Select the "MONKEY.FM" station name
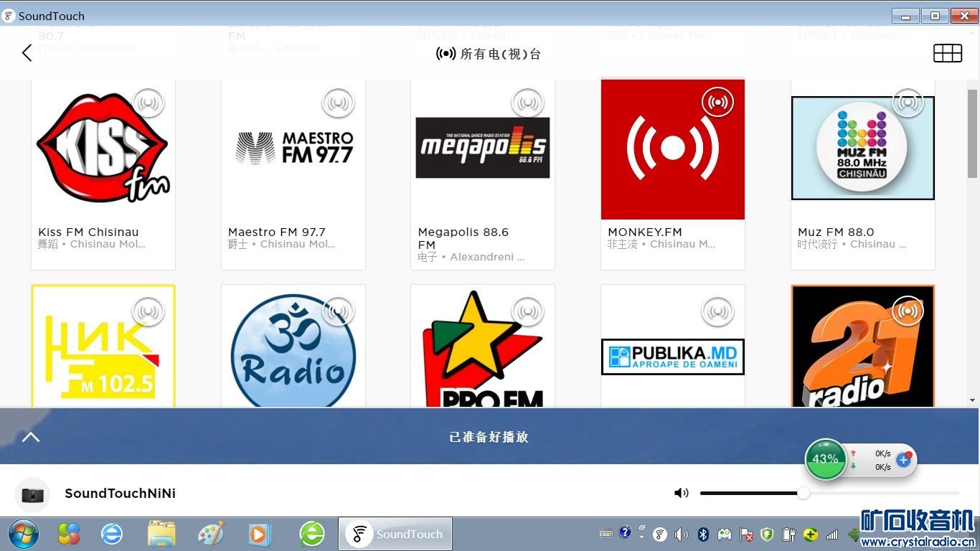980x551 pixels. click(x=645, y=232)
